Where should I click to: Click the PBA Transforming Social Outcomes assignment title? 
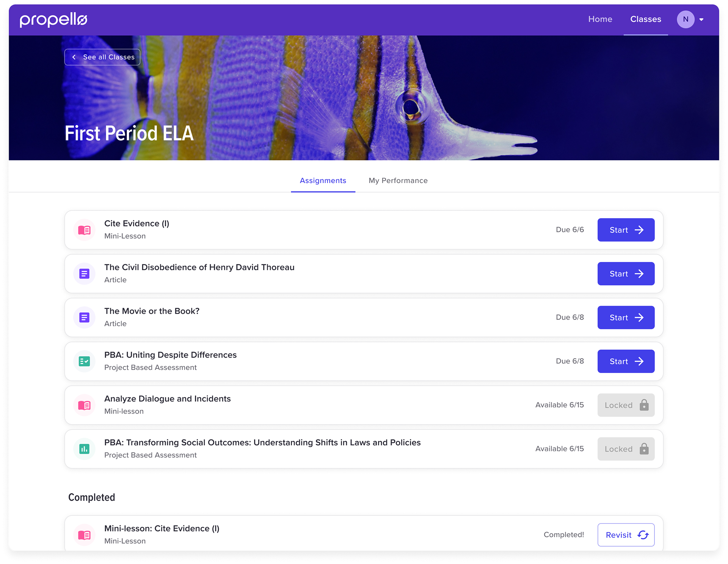(262, 443)
